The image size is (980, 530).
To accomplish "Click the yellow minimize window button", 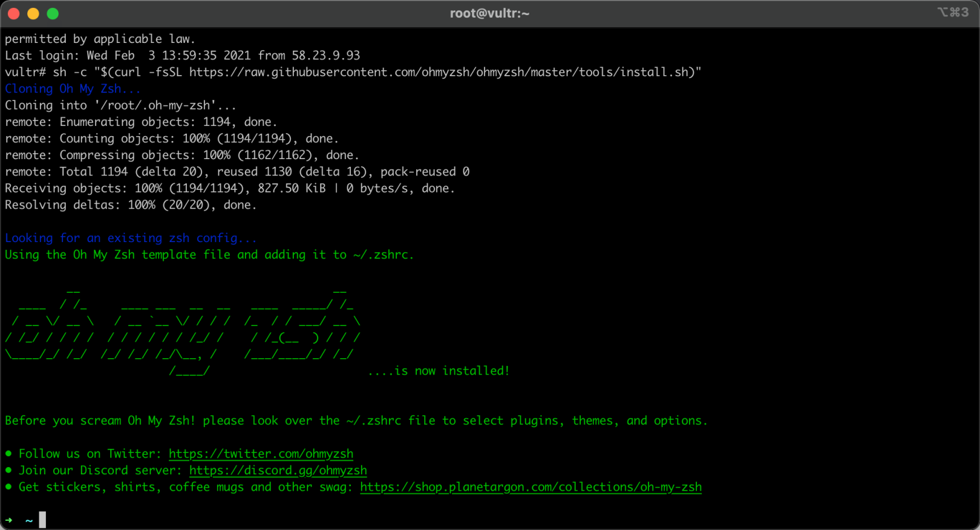I will coord(33,13).
